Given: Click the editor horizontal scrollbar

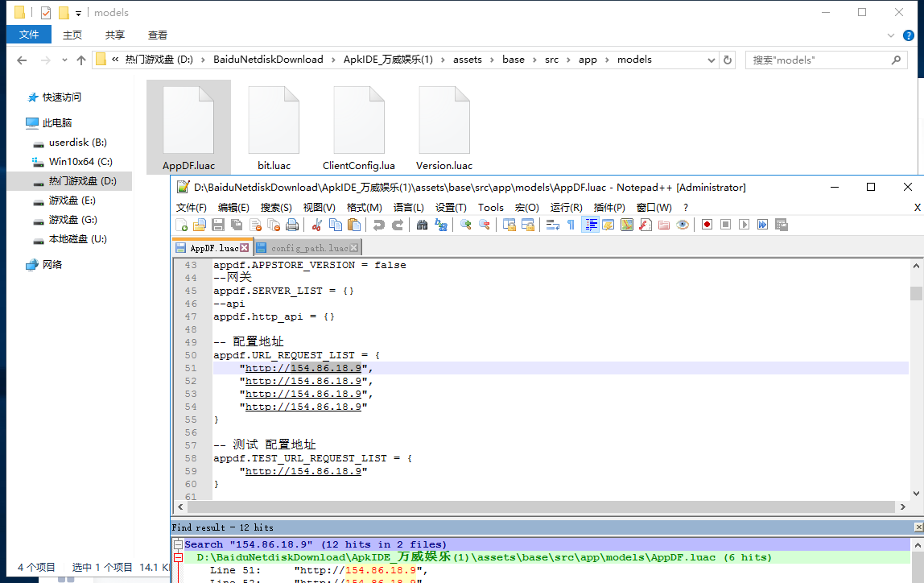Looking at the screenshot, I should [x=541, y=507].
